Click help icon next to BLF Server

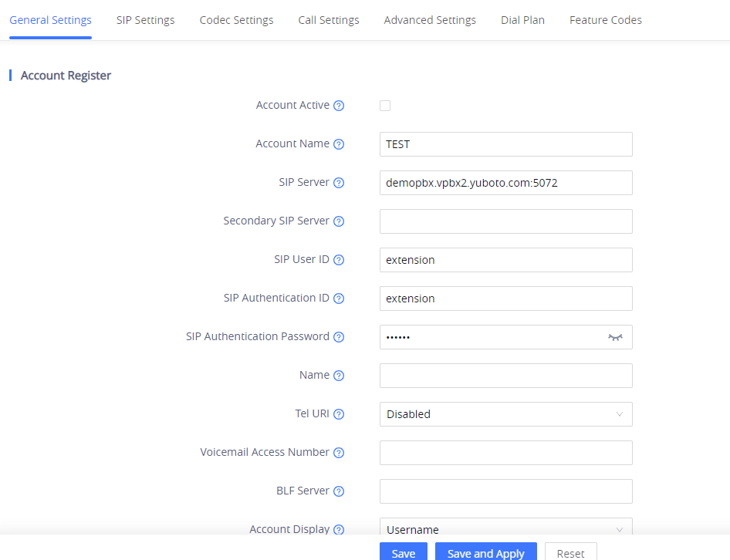[x=339, y=491]
